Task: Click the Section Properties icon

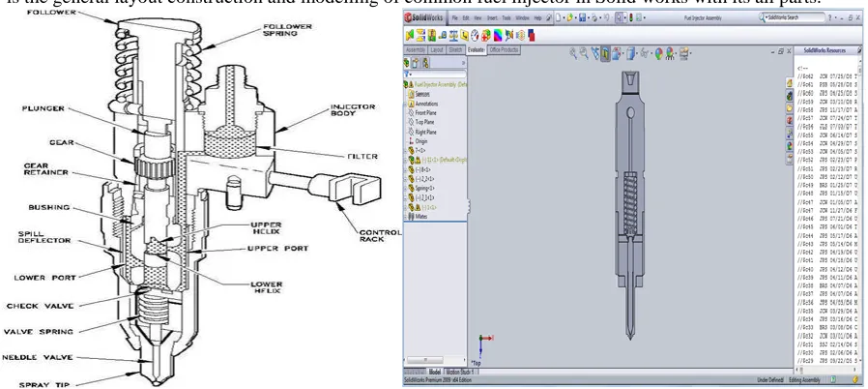Action: click(464, 36)
